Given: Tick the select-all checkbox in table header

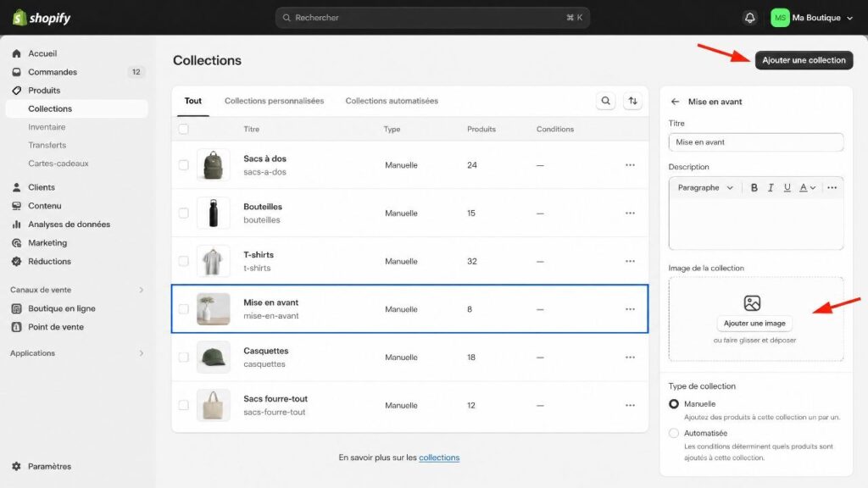Looking at the screenshot, I should [184, 129].
